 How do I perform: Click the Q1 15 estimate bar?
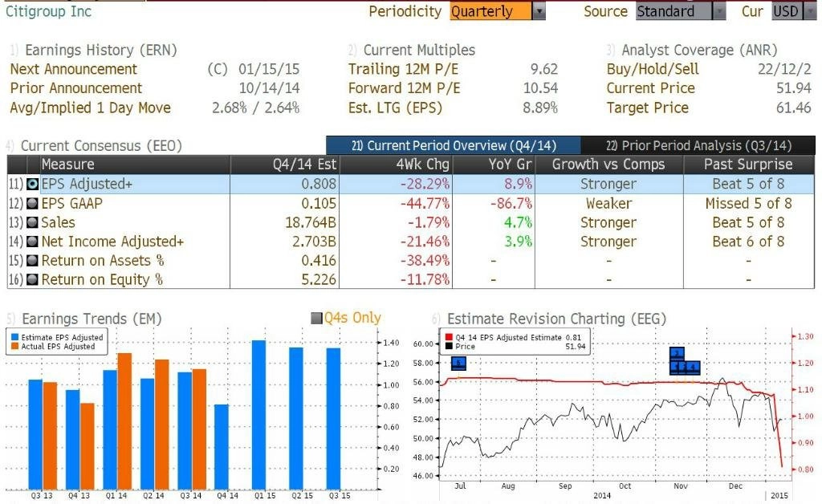[259, 415]
